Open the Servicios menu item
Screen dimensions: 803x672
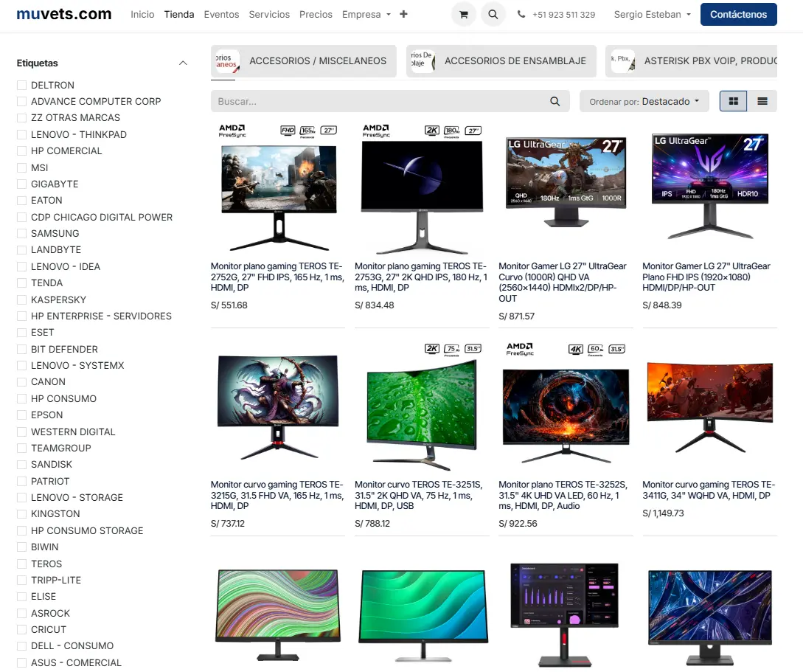269,14
